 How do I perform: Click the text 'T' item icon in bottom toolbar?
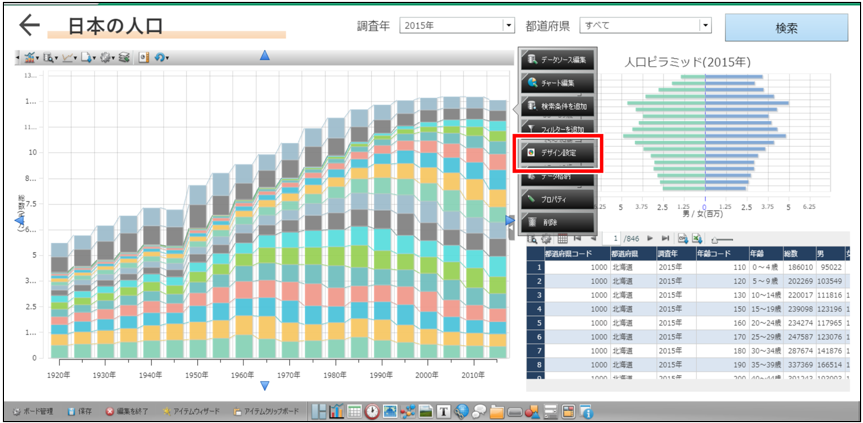(x=443, y=411)
